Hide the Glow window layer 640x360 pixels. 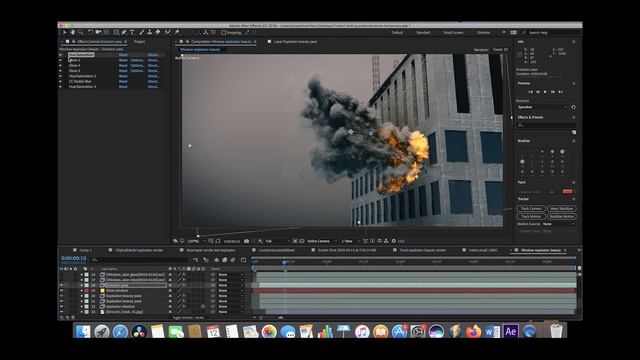(x=61, y=291)
